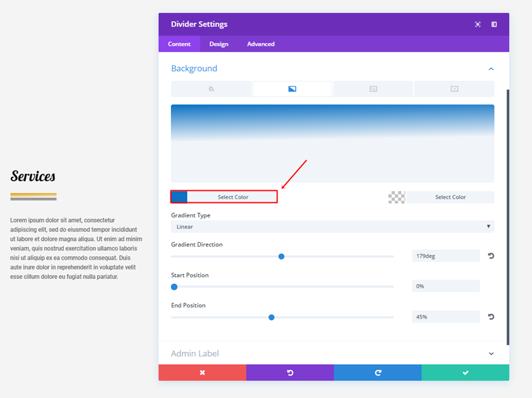Click the gradient preview area
This screenshot has width=532, height=398.
tap(332, 143)
